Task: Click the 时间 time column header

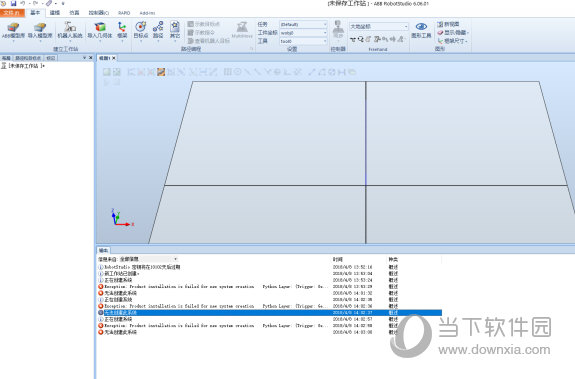Action: click(x=338, y=259)
